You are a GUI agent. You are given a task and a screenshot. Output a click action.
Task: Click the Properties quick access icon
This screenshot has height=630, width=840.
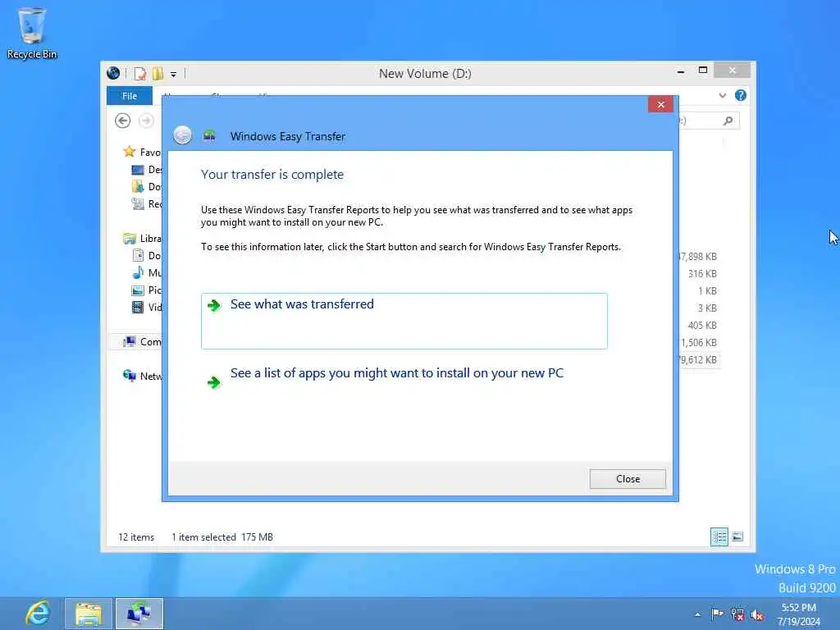139,73
